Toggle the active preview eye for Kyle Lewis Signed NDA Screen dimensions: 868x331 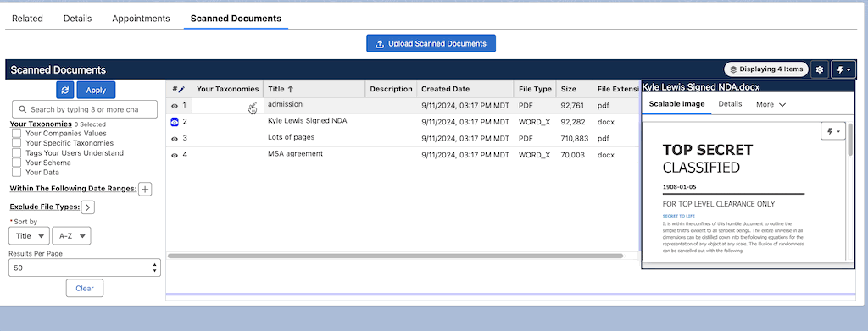pos(175,122)
